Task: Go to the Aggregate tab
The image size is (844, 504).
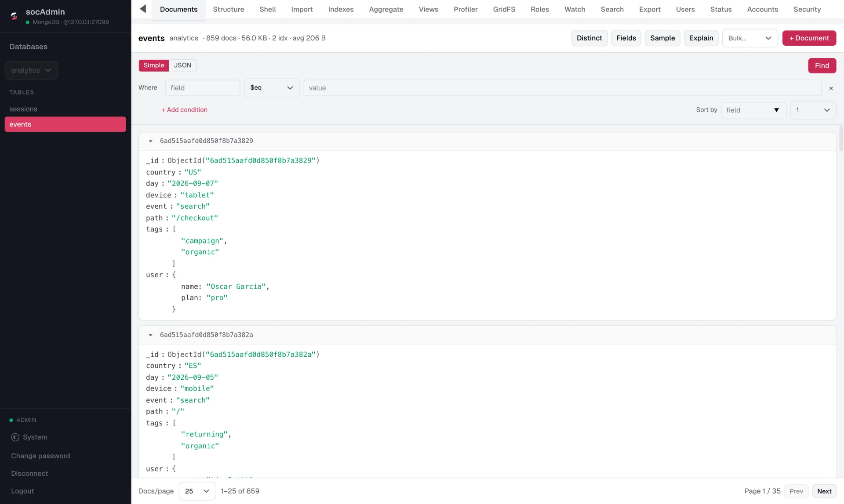Action: [x=386, y=10]
